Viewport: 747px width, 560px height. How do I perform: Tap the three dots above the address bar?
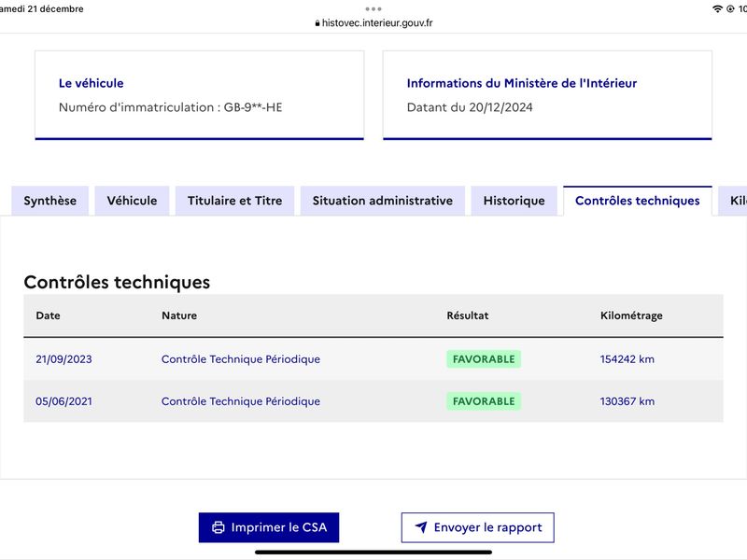373,9
